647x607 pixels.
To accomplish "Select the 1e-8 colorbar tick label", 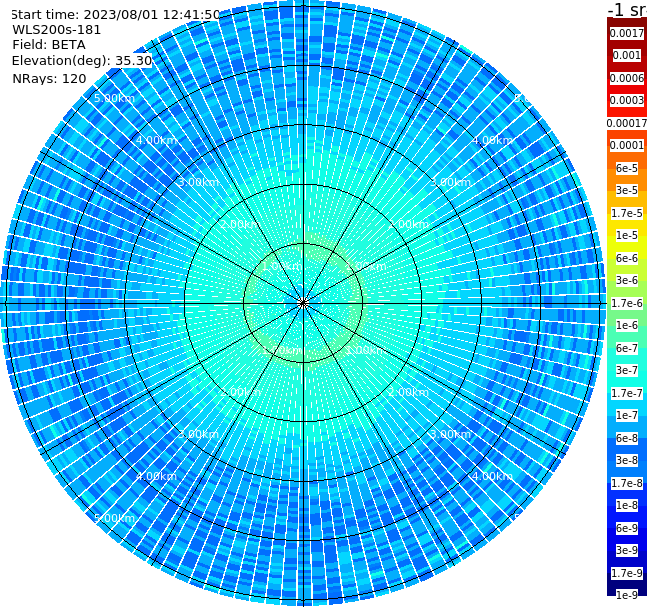I will click(x=627, y=505).
